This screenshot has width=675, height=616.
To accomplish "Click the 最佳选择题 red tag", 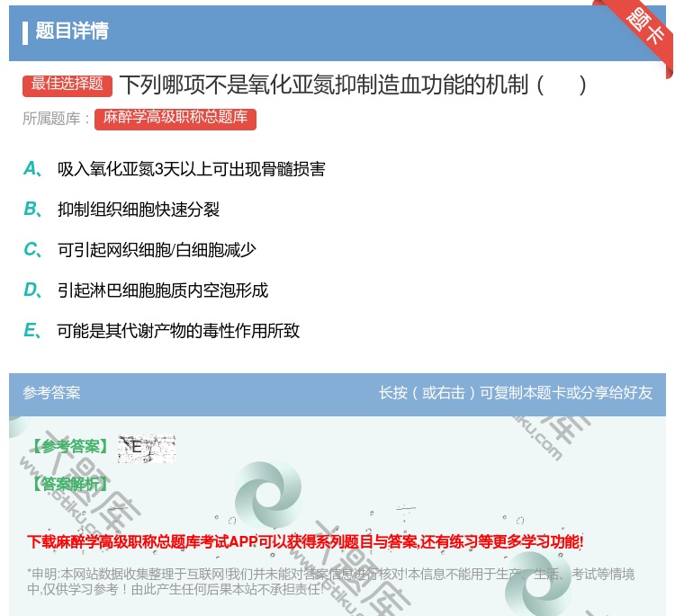I will click(67, 85).
